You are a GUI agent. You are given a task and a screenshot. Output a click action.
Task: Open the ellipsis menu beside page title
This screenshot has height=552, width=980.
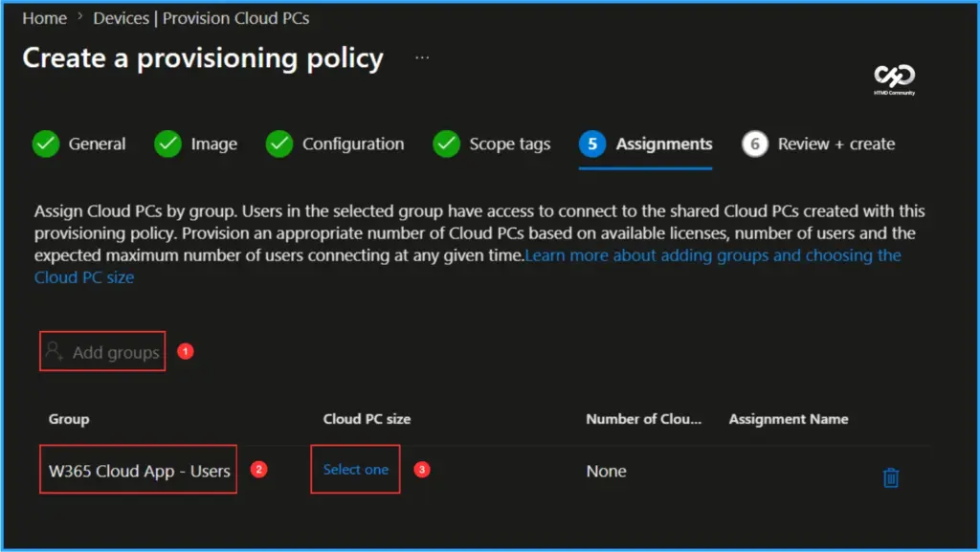tap(422, 57)
